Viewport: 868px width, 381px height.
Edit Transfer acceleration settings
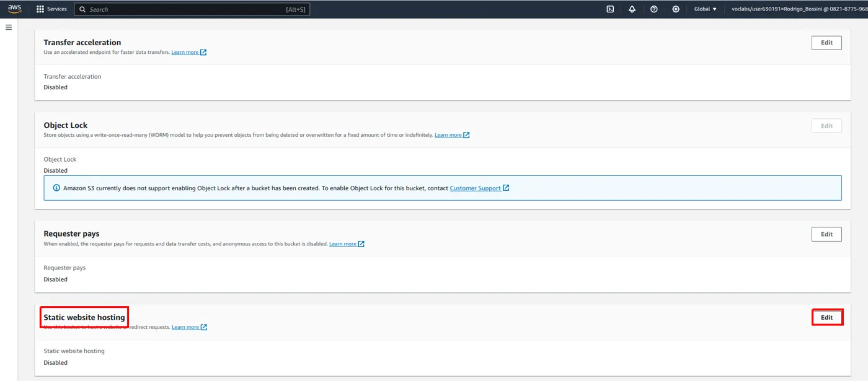[826, 43]
